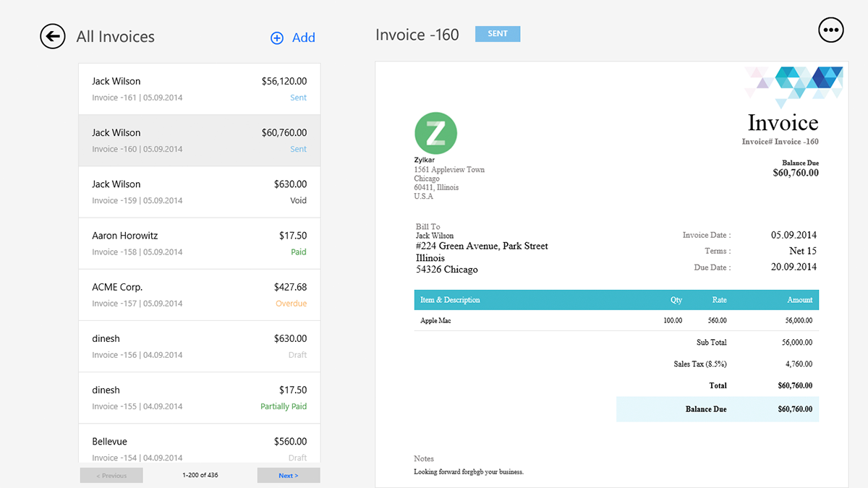The height and width of the screenshot is (488, 868).
Task: Select ACME Corp. overdue invoice
Action: click(199, 295)
